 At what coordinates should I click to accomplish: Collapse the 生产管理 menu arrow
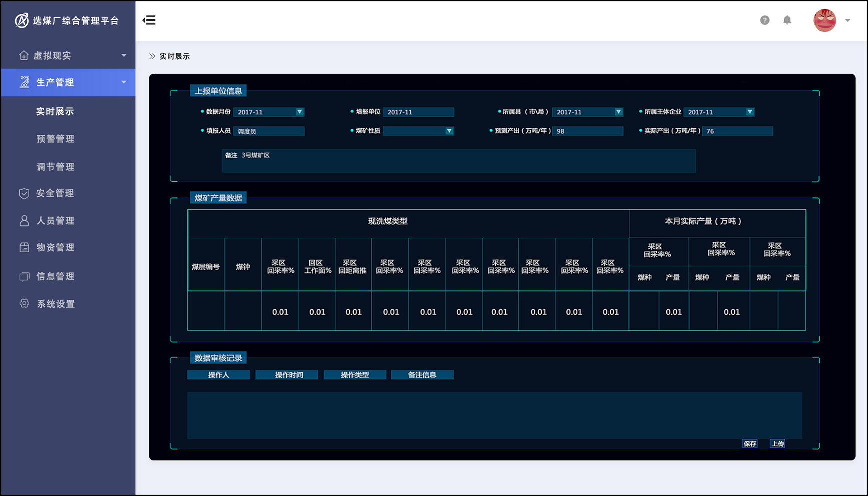[124, 82]
